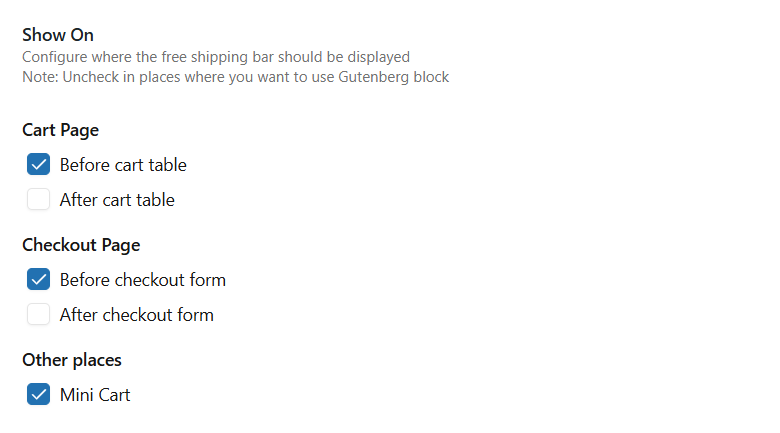Click the 'Configure where' description line
The image size is (780, 433).
tap(215, 57)
